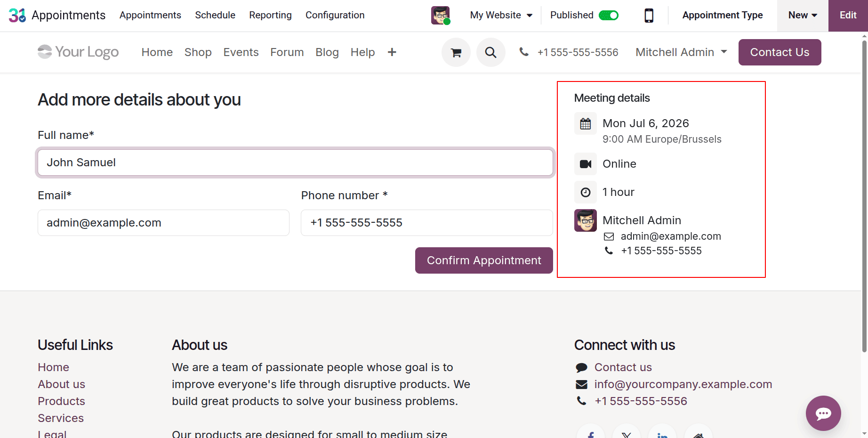The width and height of the screenshot is (868, 438).
Task: Click the mobile preview phone icon
Action: [x=649, y=15]
